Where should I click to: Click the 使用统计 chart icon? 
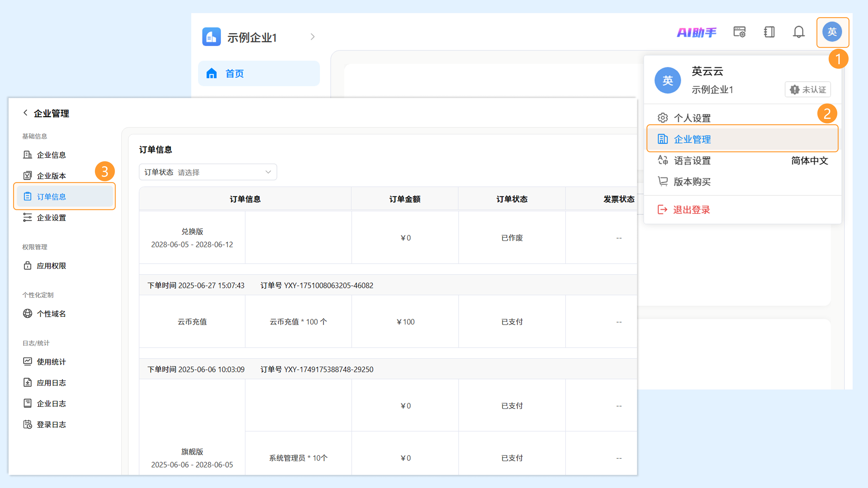pyautogui.click(x=27, y=361)
